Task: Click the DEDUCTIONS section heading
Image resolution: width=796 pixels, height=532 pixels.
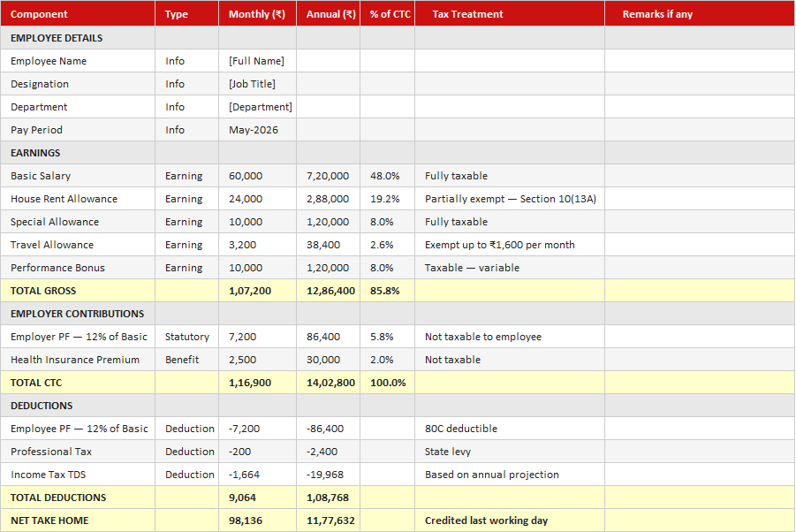Action: coord(78,406)
